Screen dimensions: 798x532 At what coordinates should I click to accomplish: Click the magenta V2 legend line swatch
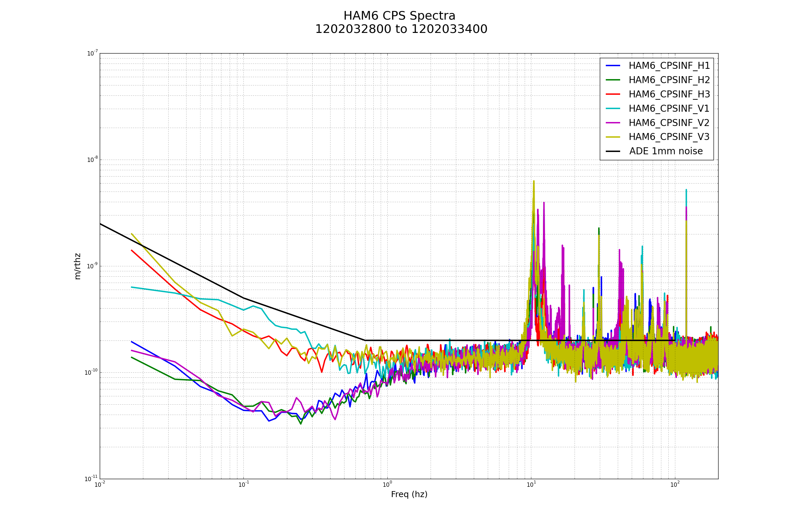(613, 122)
